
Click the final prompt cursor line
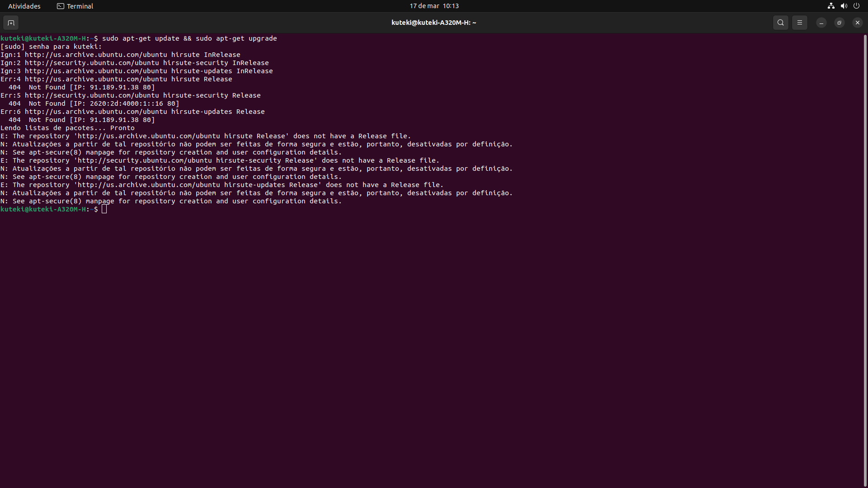point(54,209)
